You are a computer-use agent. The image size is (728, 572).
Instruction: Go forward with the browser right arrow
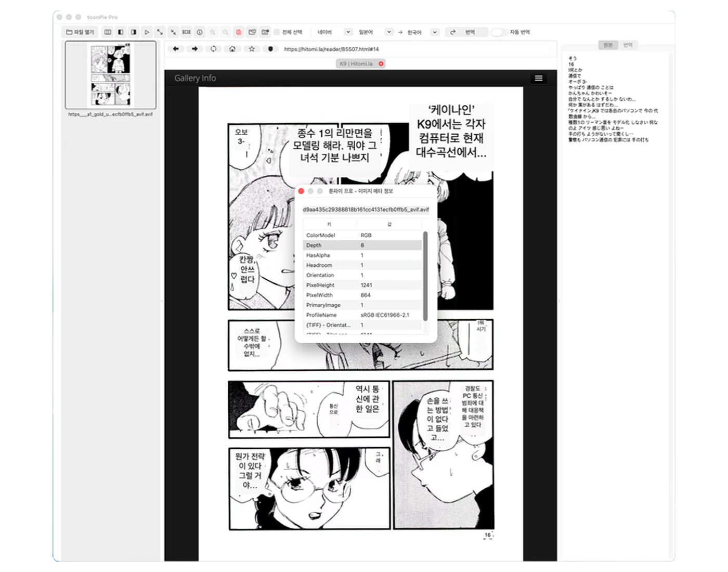point(194,49)
